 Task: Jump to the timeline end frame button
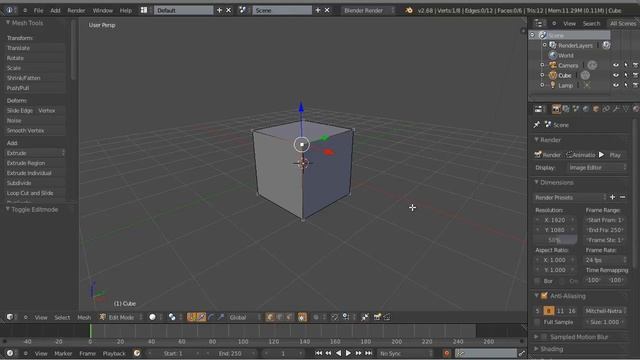(x=369, y=353)
